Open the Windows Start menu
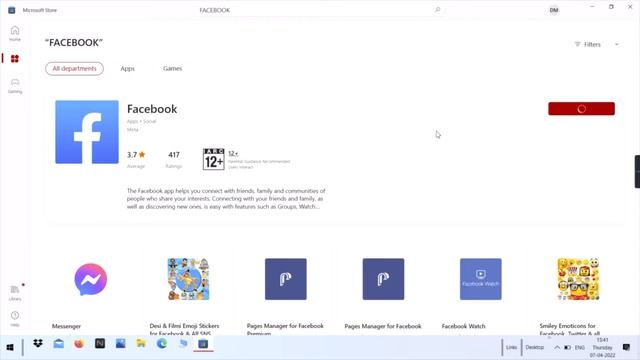 10,347
